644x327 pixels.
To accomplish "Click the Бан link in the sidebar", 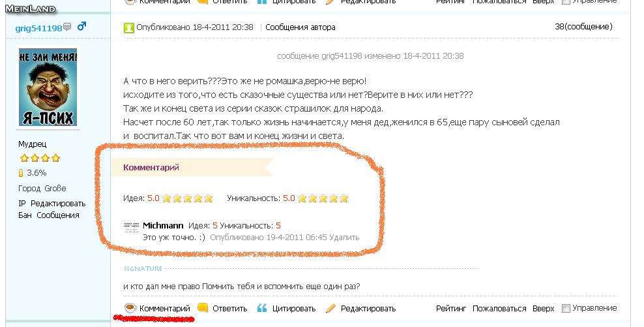I will point(25,215).
